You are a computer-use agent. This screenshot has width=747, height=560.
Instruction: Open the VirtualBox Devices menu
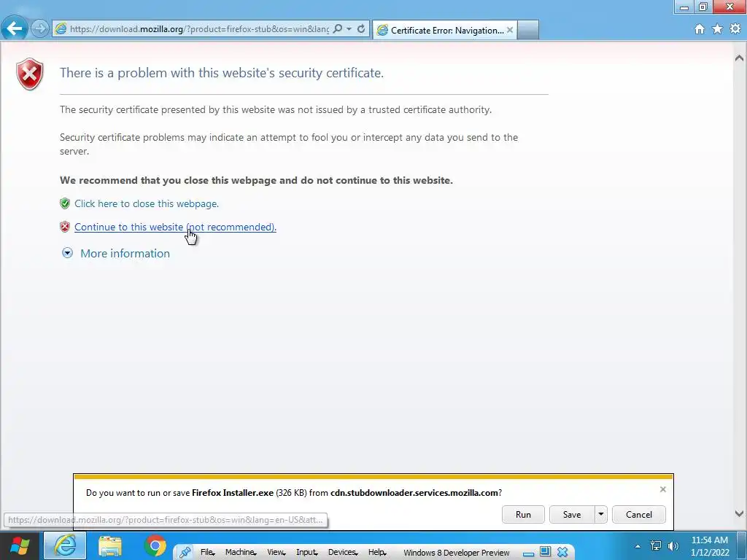[343, 553]
